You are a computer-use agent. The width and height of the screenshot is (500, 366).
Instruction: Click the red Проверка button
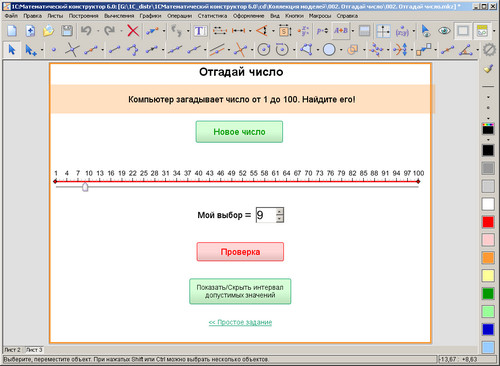pyautogui.click(x=240, y=252)
